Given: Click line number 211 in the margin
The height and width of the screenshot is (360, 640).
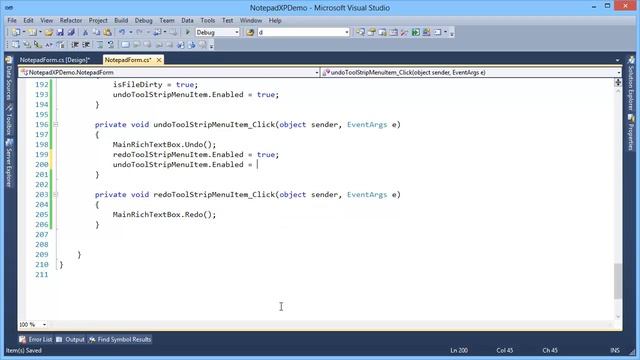Looking at the screenshot, I should tap(42, 274).
